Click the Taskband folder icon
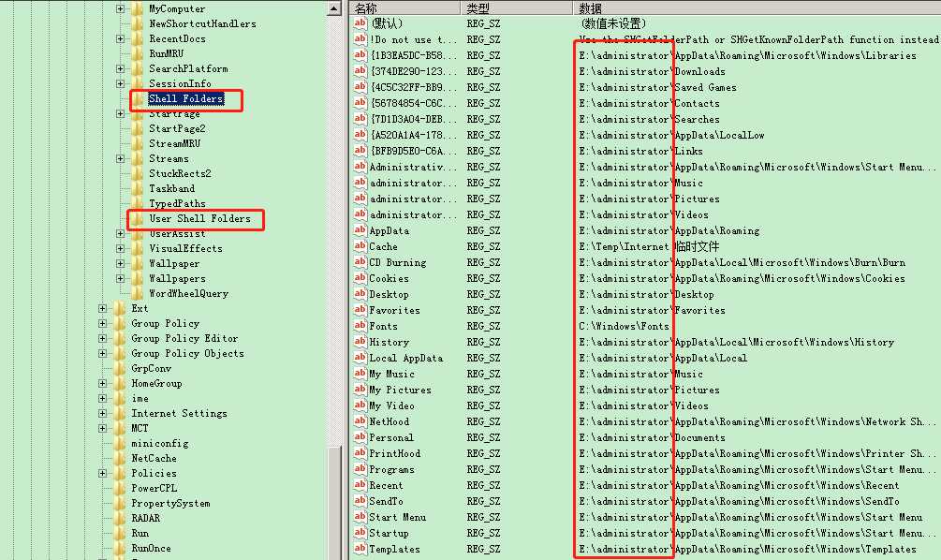This screenshot has height=560, width=941. click(138, 188)
